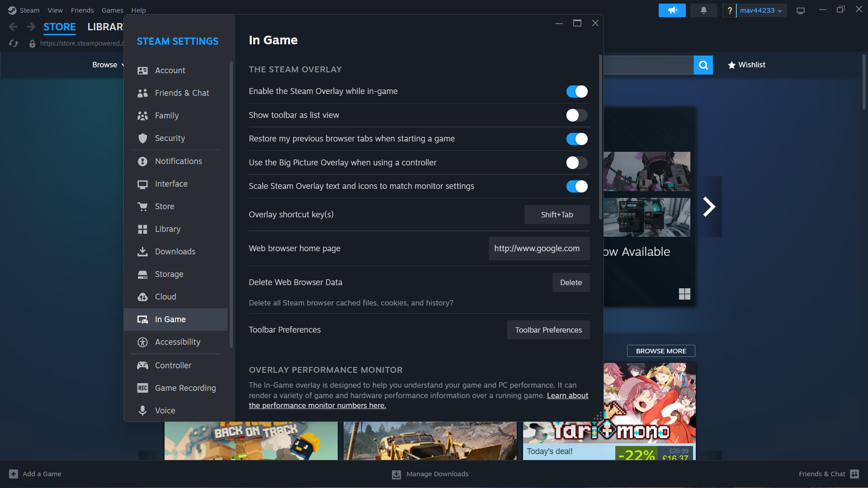Image resolution: width=868 pixels, height=488 pixels.
Task: Expand the mav44233 account dropdown
Action: pyautogui.click(x=761, y=10)
